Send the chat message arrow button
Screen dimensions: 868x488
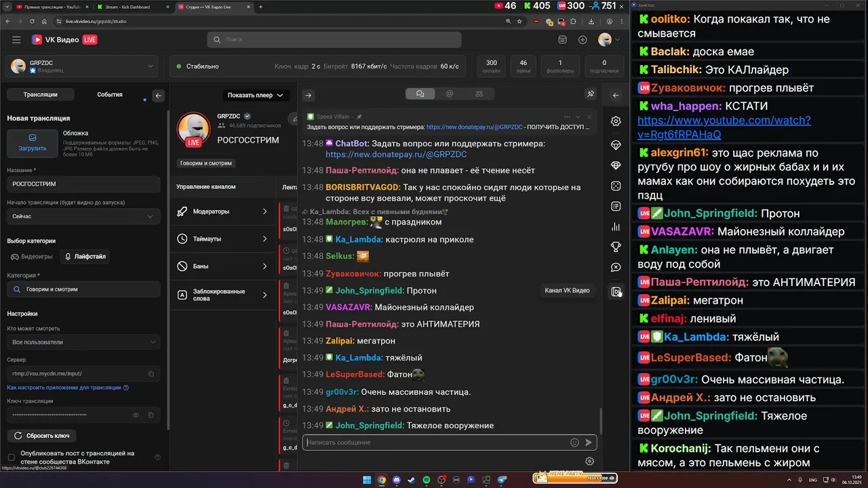pyautogui.click(x=589, y=443)
